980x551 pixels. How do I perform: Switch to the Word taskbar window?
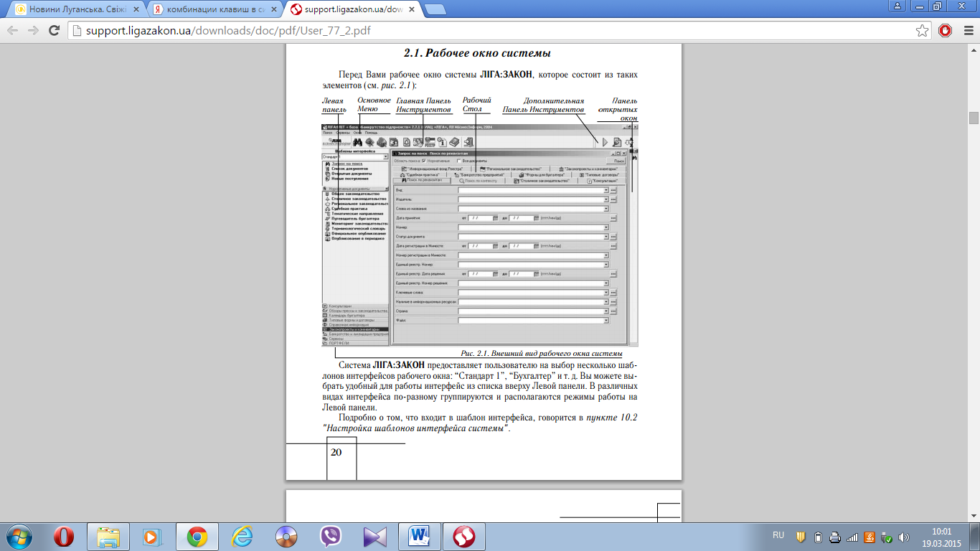point(419,537)
